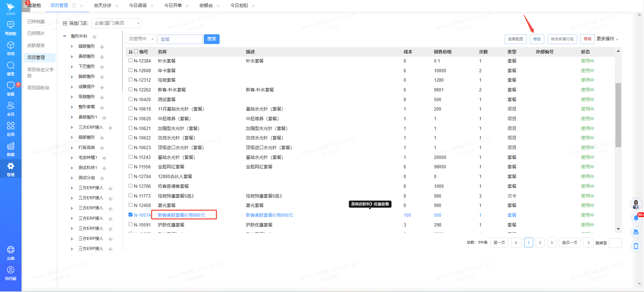Click the blue 搜索 button

[x=212, y=39]
